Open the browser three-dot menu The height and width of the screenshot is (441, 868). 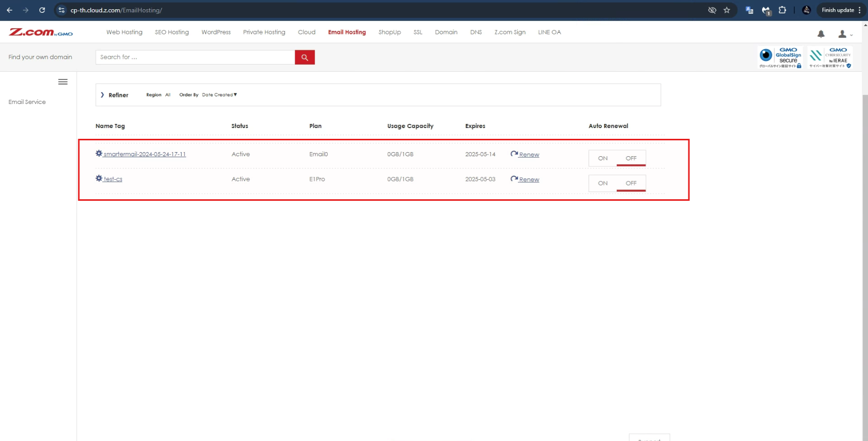point(860,10)
